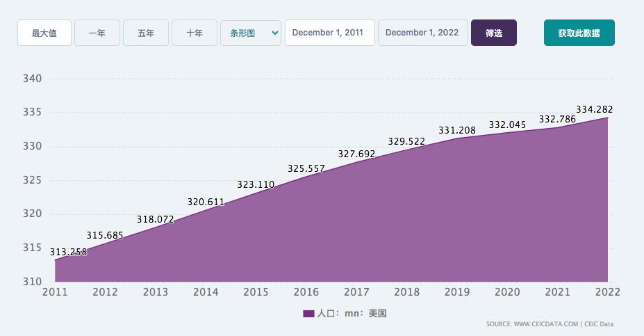Select the 最大值 range button

pos(44,33)
